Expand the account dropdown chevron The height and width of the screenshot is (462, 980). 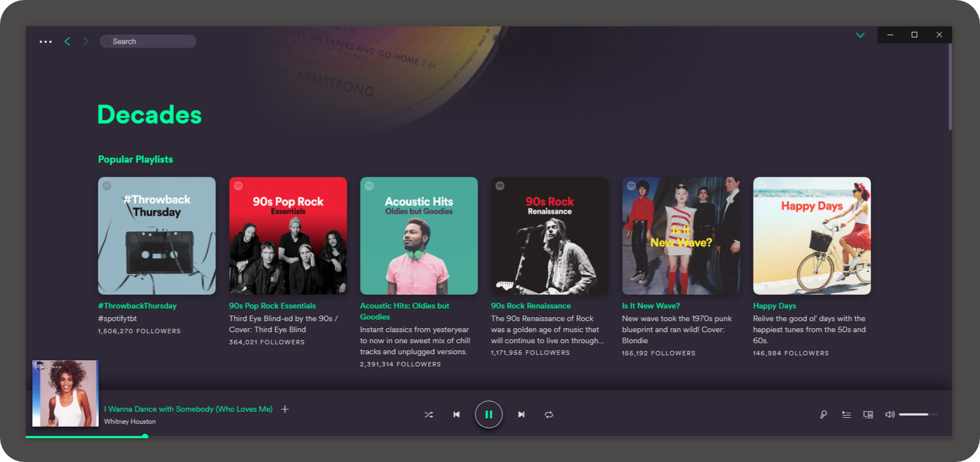pyautogui.click(x=860, y=35)
